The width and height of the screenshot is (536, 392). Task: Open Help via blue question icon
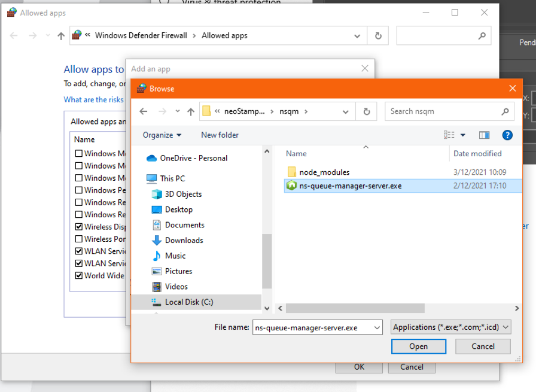(x=507, y=135)
